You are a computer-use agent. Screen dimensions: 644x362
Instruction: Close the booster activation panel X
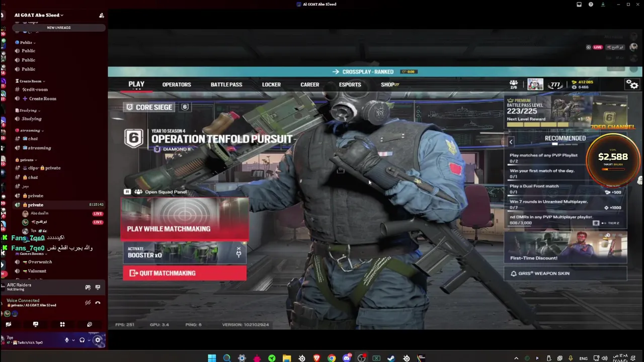pyautogui.click(x=238, y=248)
